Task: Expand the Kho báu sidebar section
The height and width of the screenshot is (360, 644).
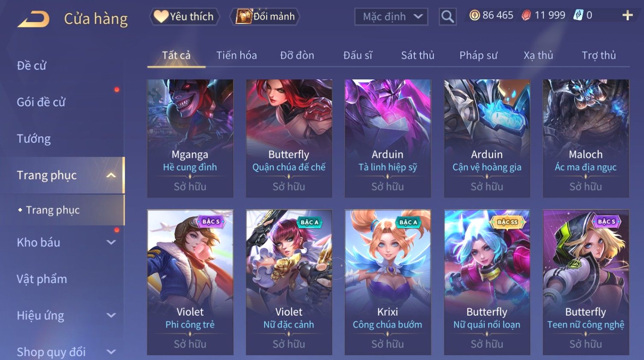Action: point(111,243)
